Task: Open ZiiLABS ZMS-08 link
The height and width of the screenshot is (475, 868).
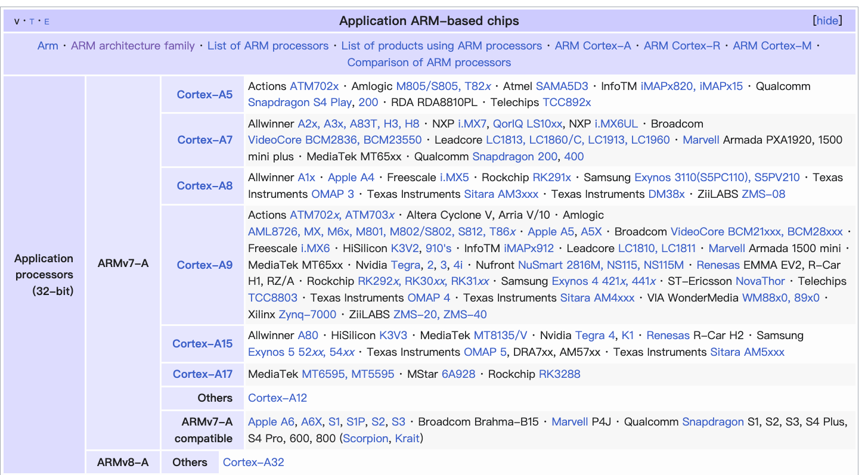Action: click(x=764, y=194)
